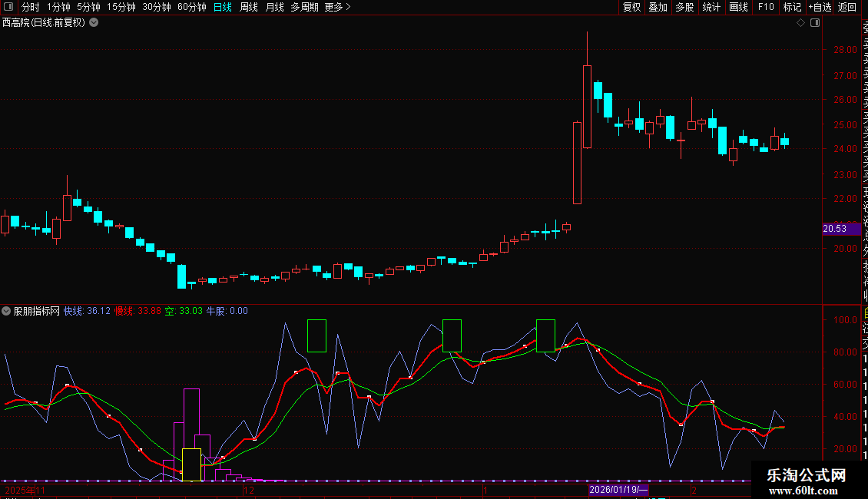Click the 2025年11 date label

coord(25,490)
